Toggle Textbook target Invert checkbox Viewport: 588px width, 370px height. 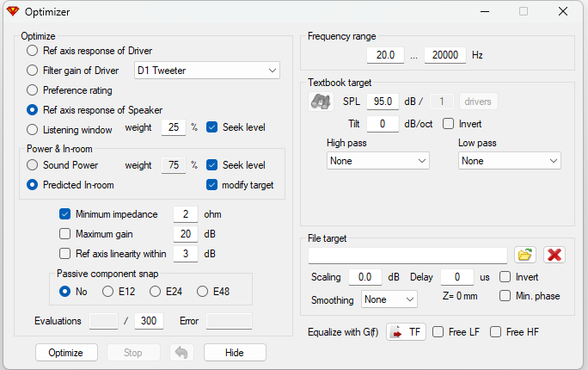coord(448,124)
